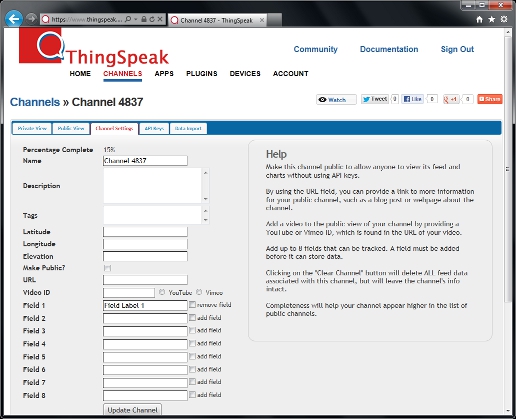Screen dimensions: 516x419
Task: Click the Description text area
Action: tap(152, 186)
